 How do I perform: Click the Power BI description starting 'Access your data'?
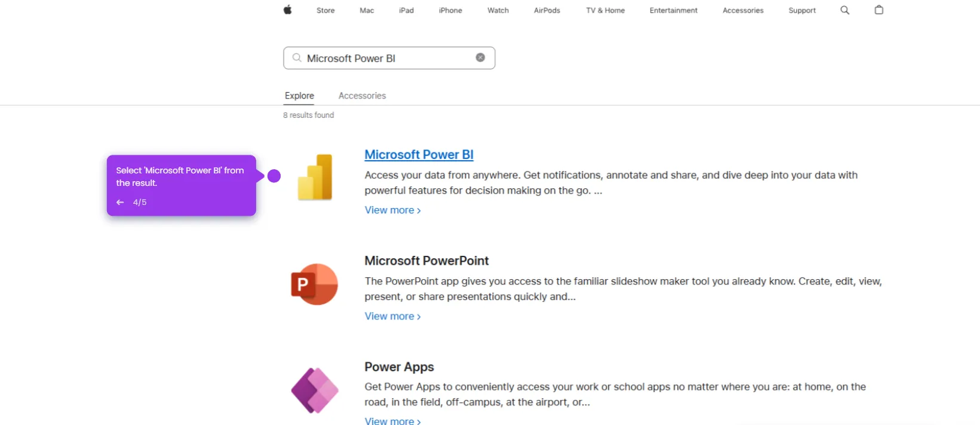tap(611, 182)
